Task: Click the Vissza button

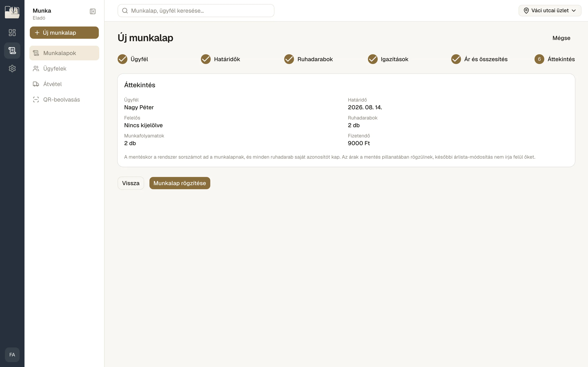Action: tap(131, 183)
